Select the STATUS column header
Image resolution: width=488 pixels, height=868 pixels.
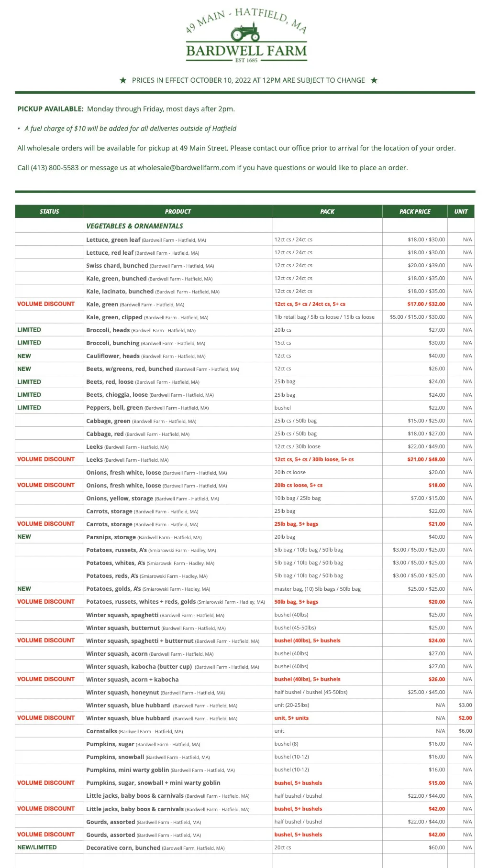tap(49, 211)
